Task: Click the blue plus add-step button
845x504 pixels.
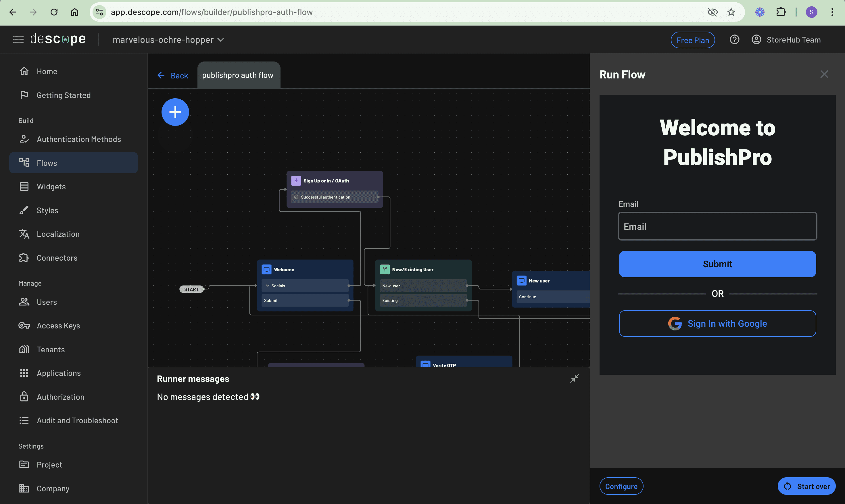Action: click(175, 112)
